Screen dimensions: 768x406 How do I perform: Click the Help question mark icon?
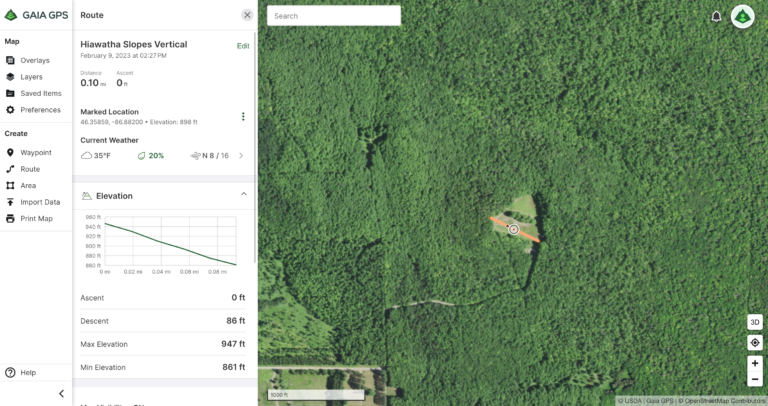(10, 373)
